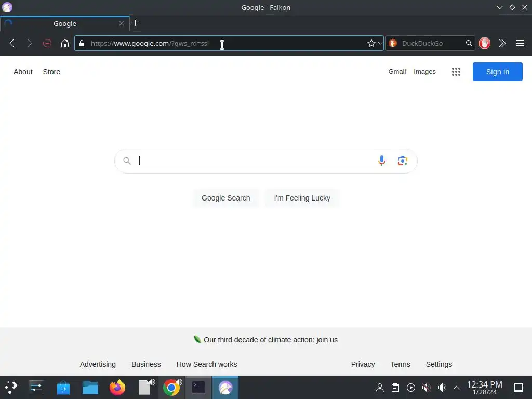Click the blank document taskbar icon
The width and height of the screenshot is (532, 399).
[145, 388]
